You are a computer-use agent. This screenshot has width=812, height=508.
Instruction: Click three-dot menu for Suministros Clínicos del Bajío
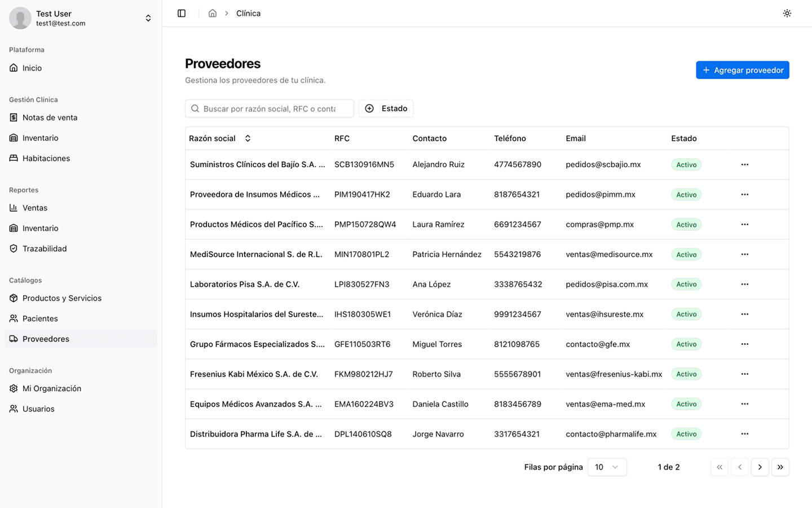pos(744,164)
